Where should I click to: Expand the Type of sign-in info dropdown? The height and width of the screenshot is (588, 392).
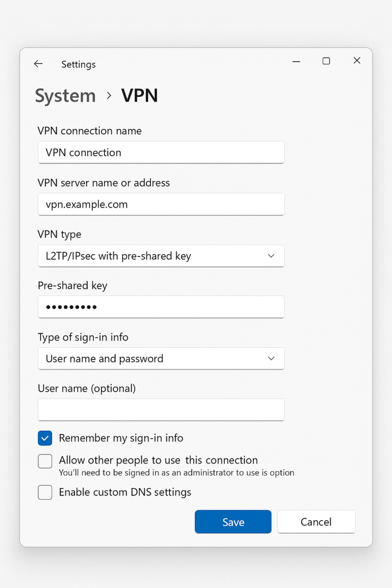click(161, 358)
